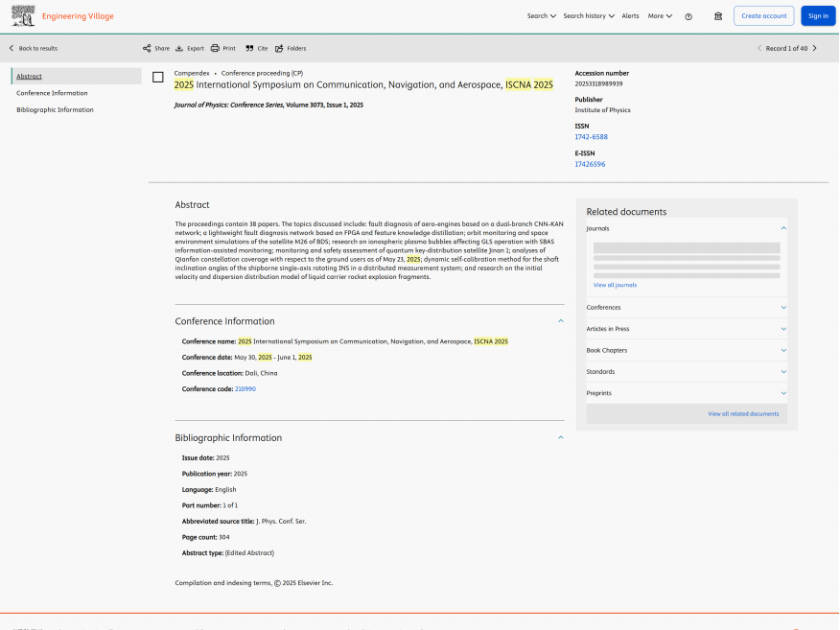Jump to Conference Information in sidebar
Screen dimensions: 840x630
tap(52, 93)
